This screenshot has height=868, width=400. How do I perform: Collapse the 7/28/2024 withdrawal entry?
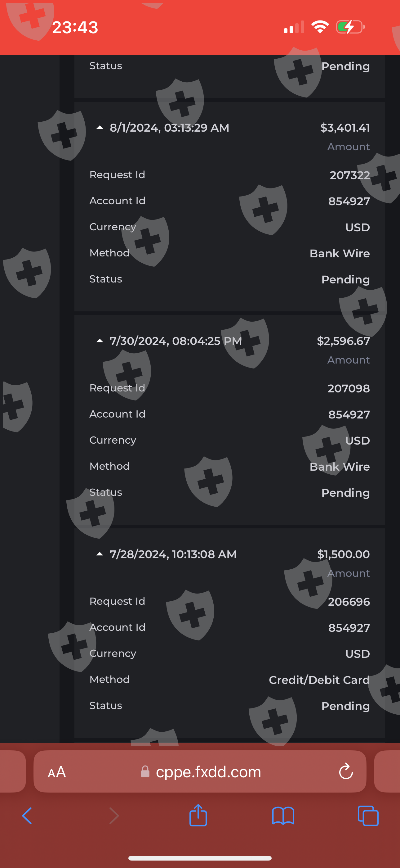[x=100, y=554]
